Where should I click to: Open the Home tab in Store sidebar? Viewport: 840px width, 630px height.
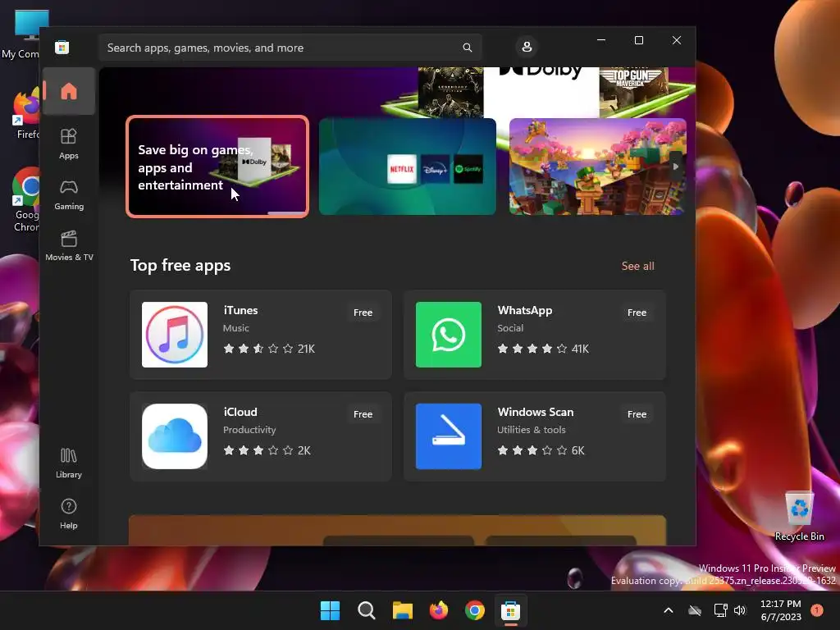tap(69, 91)
